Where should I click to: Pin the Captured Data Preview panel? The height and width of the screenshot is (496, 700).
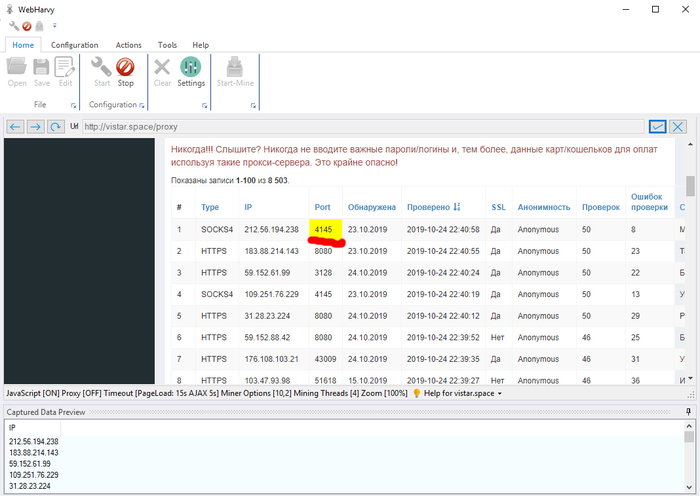[x=688, y=411]
